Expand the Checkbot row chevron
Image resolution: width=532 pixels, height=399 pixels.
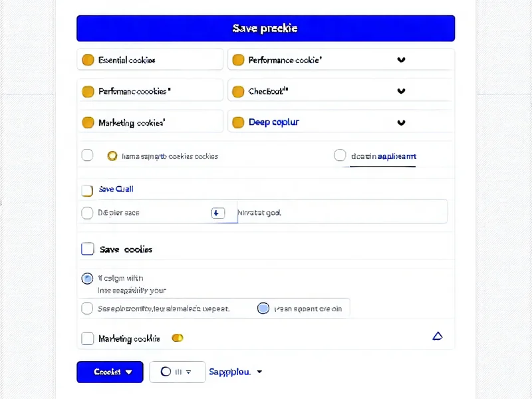pyautogui.click(x=401, y=91)
